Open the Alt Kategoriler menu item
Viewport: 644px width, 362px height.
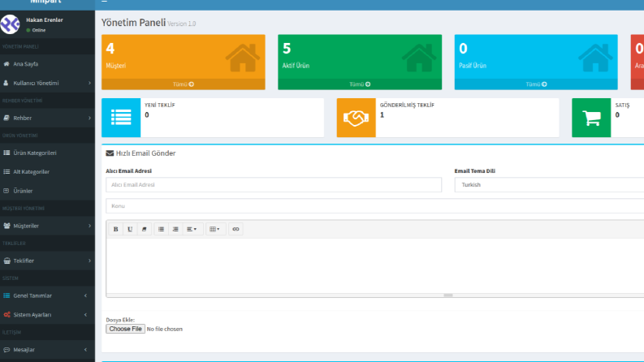pos(47,171)
